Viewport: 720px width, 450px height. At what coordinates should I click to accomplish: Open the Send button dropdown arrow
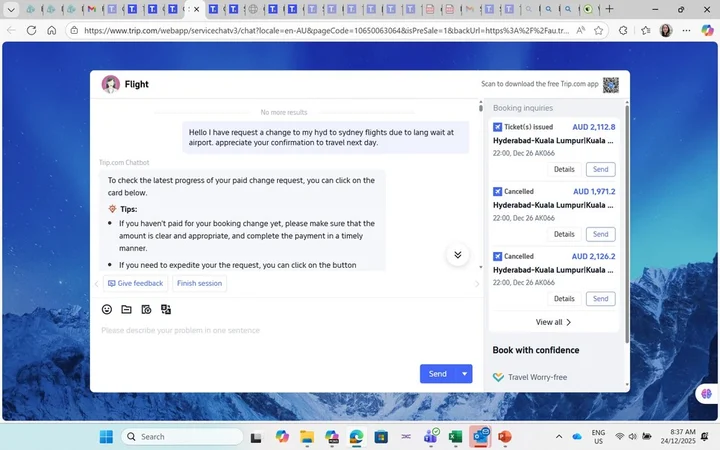click(464, 374)
